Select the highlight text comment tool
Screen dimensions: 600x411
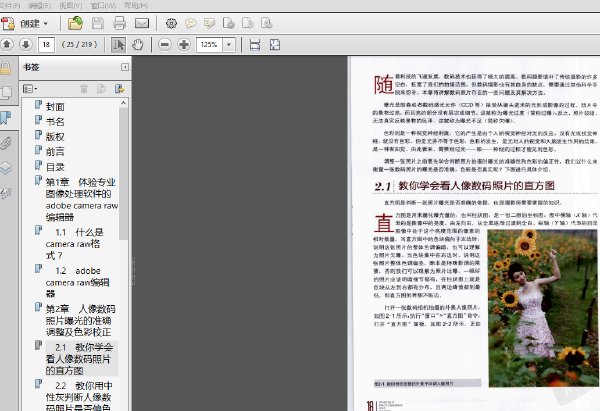(x=209, y=23)
